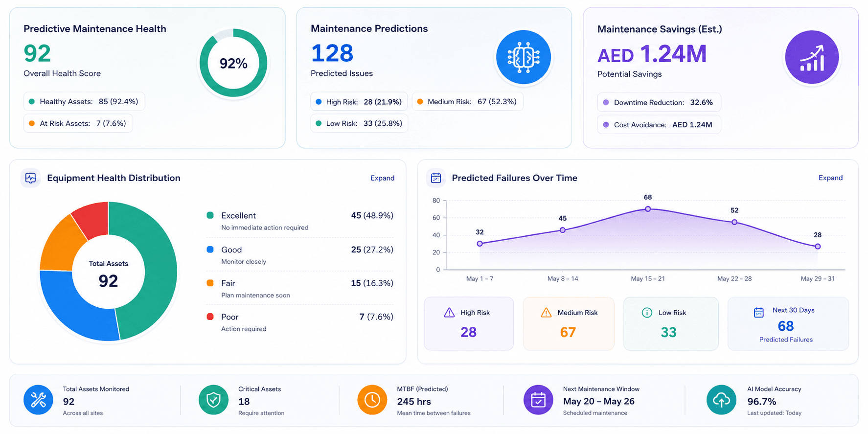The image size is (868, 434).
Task: Click the AI chip icon in Maintenance Predictions
Action: point(523,57)
